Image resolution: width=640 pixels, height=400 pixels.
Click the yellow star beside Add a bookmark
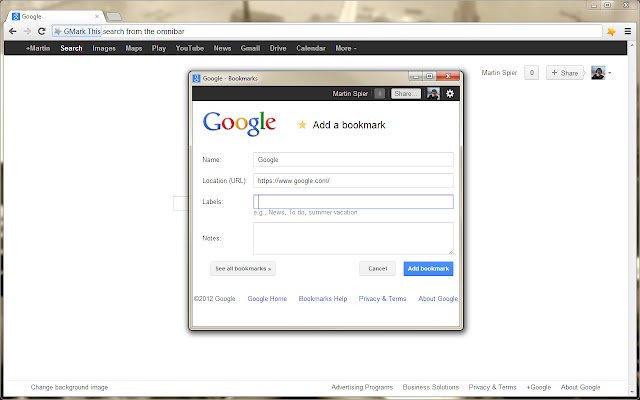pos(302,124)
